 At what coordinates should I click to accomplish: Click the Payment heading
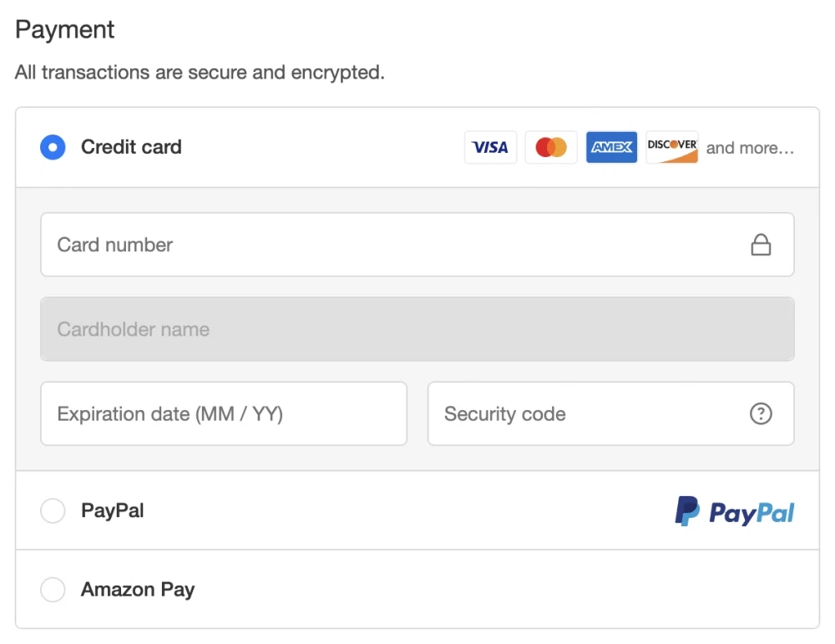pos(64,29)
